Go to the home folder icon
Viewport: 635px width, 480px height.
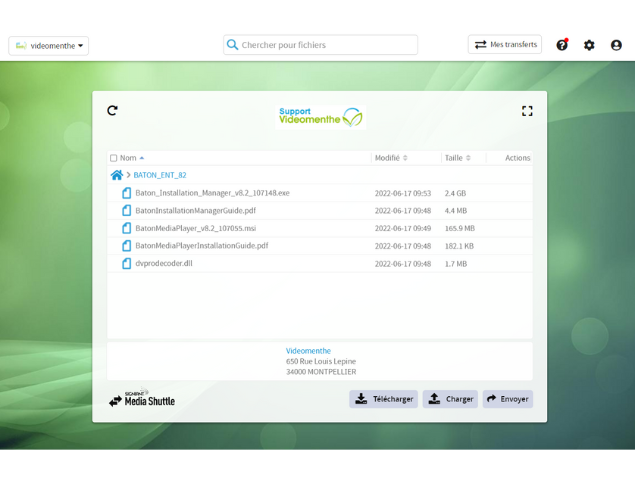(117, 175)
